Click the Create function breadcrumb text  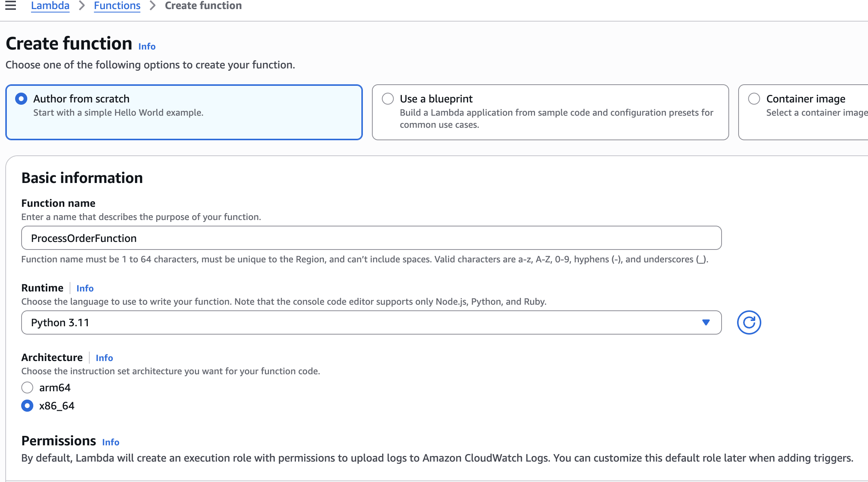click(203, 6)
